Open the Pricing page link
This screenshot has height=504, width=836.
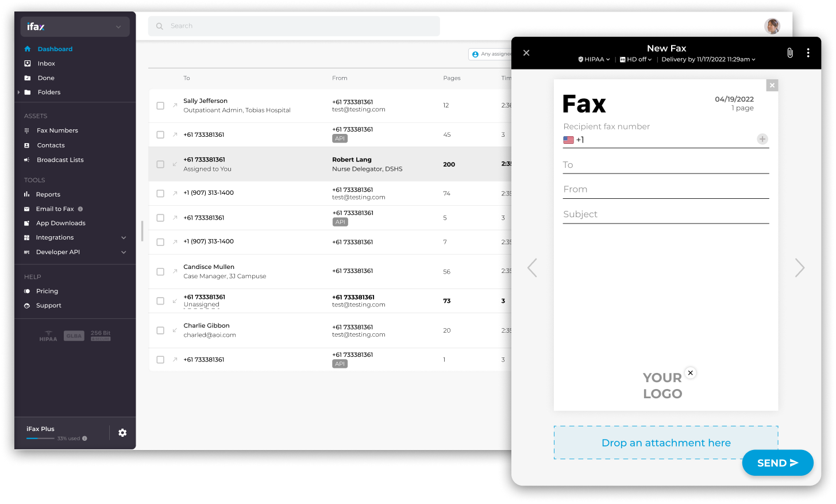(47, 291)
